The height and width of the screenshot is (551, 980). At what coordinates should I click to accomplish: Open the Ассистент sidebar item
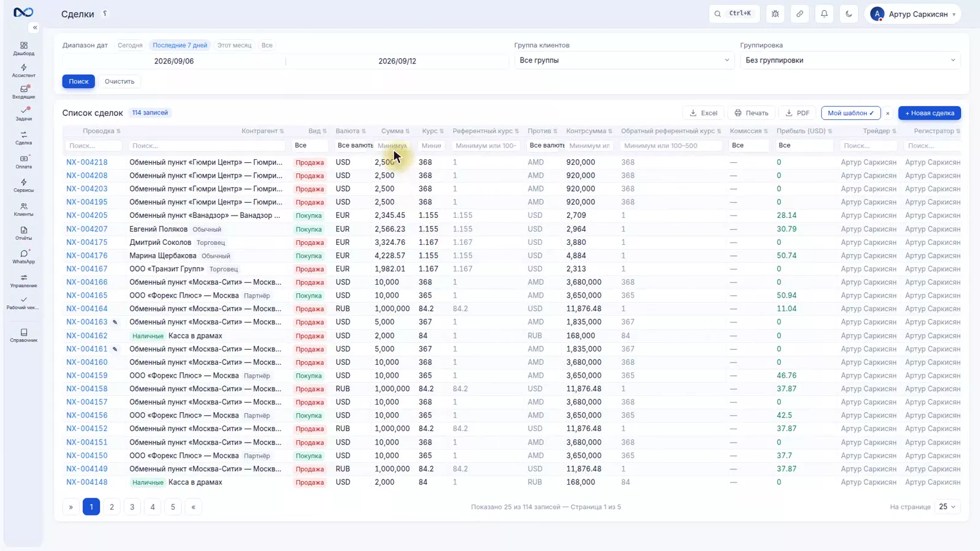(x=24, y=71)
